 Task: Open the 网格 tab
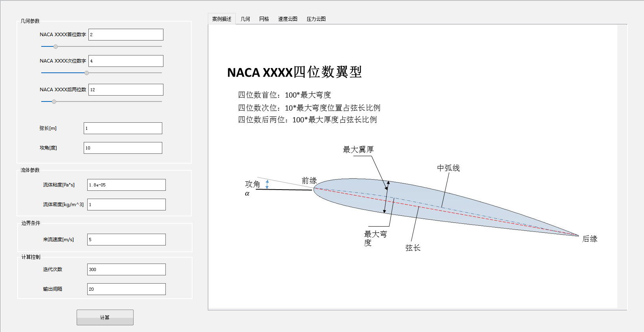264,19
